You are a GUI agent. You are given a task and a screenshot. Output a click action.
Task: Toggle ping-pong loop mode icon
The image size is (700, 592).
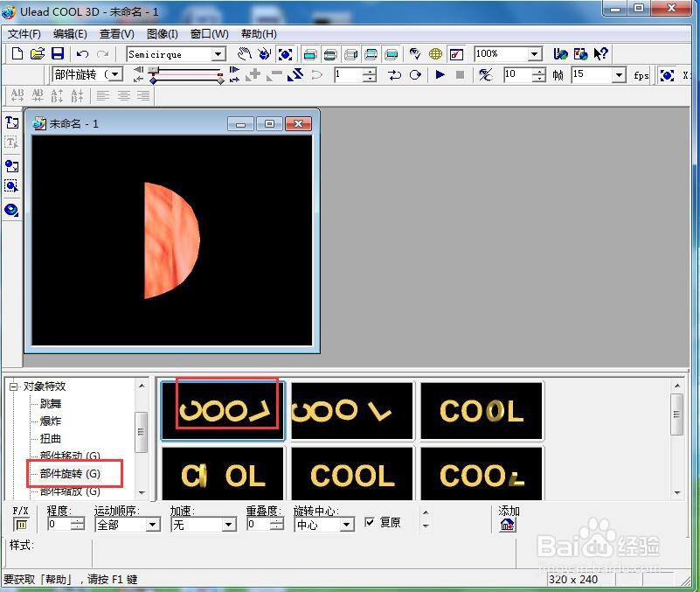point(394,74)
